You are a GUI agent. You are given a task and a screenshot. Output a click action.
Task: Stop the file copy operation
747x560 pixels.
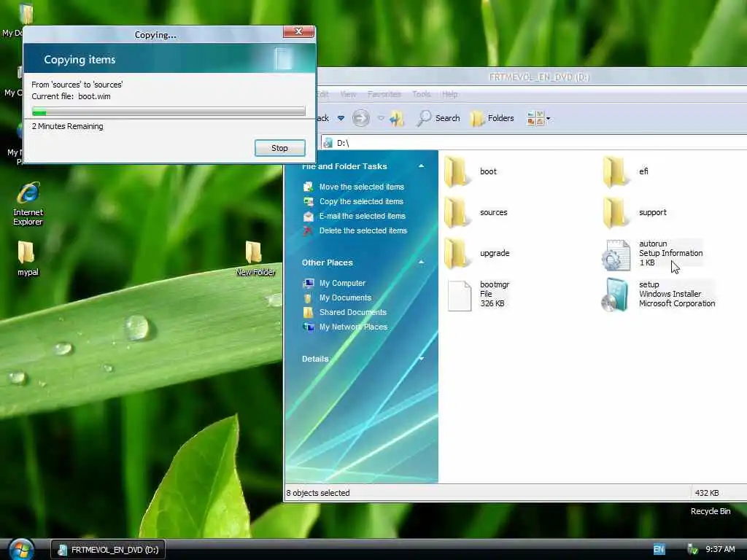[x=279, y=148]
